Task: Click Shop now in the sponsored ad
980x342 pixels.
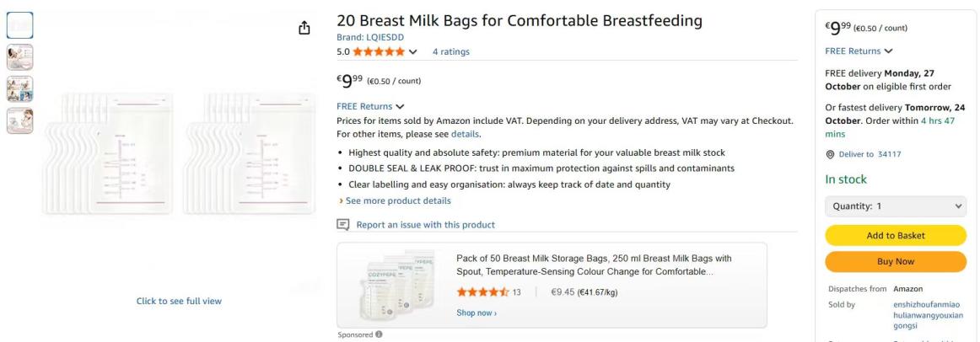Action: [477, 313]
